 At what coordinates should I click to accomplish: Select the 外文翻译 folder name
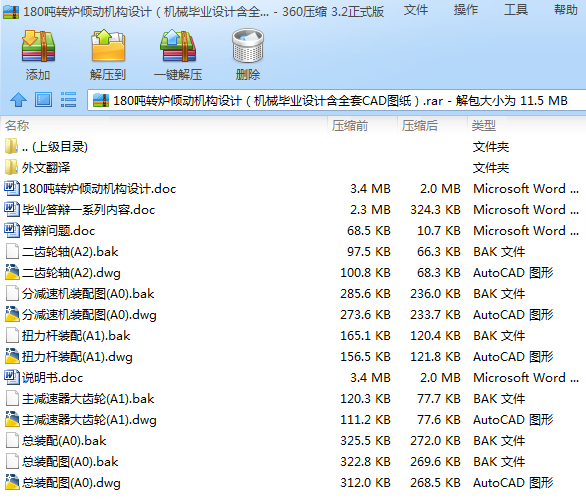coord(46,167)
